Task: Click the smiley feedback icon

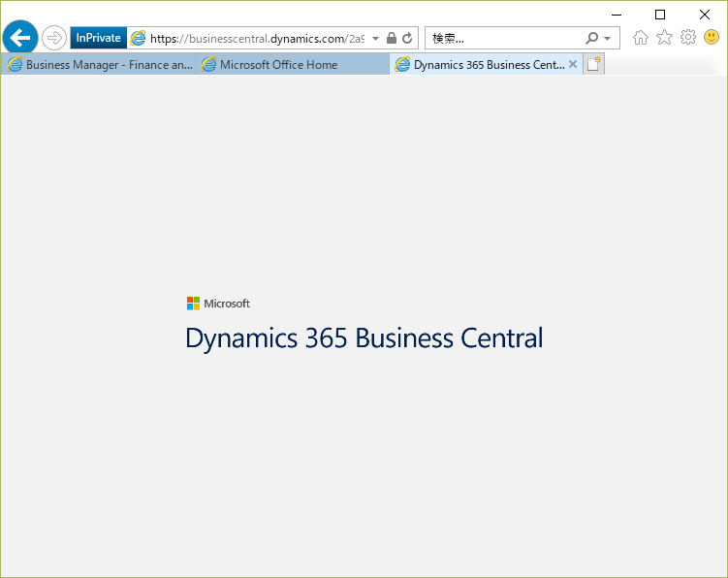Action: [x=712, y=37]
